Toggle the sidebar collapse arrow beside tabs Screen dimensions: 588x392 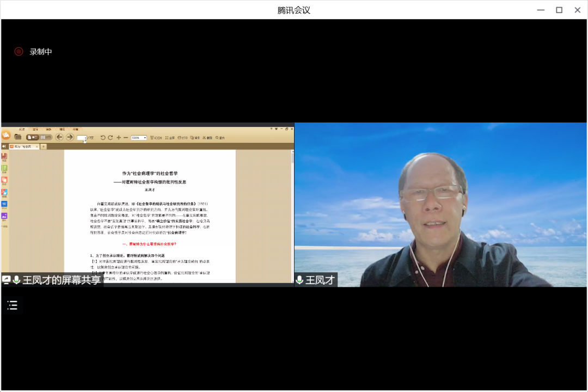(4, 146)
